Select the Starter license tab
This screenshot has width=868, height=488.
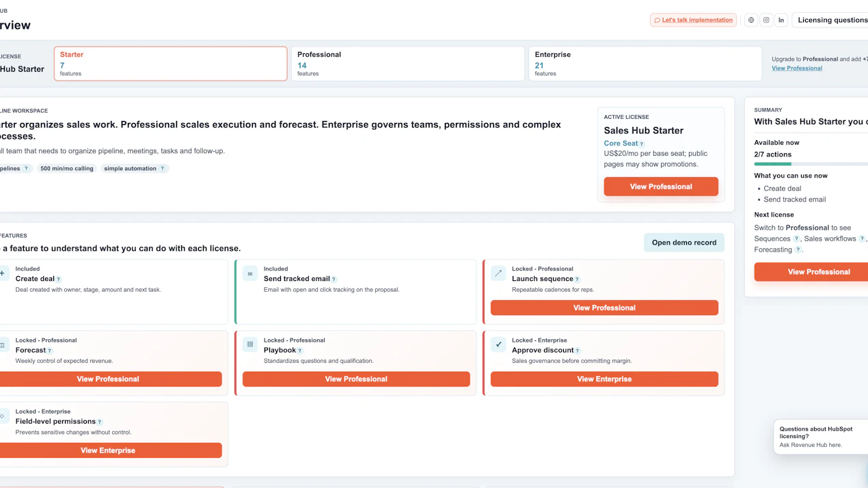click(x=171, y=64)
